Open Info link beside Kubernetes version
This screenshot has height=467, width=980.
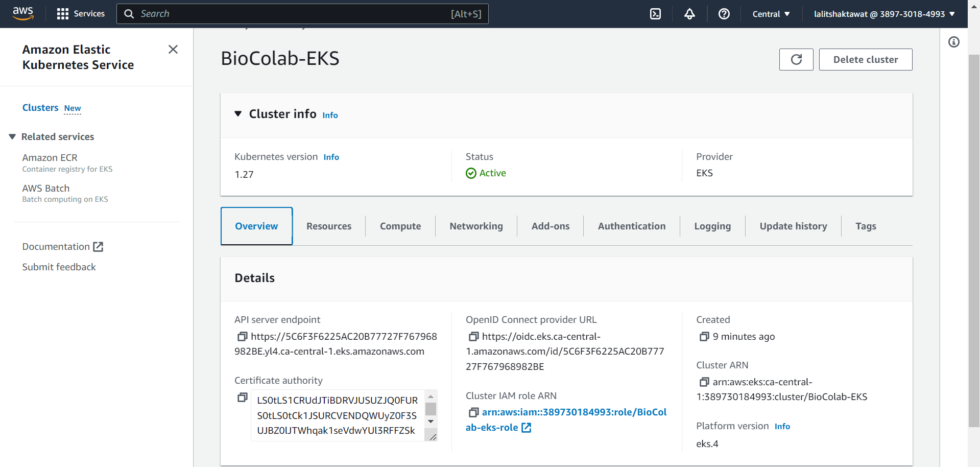[x=331, y=157]
